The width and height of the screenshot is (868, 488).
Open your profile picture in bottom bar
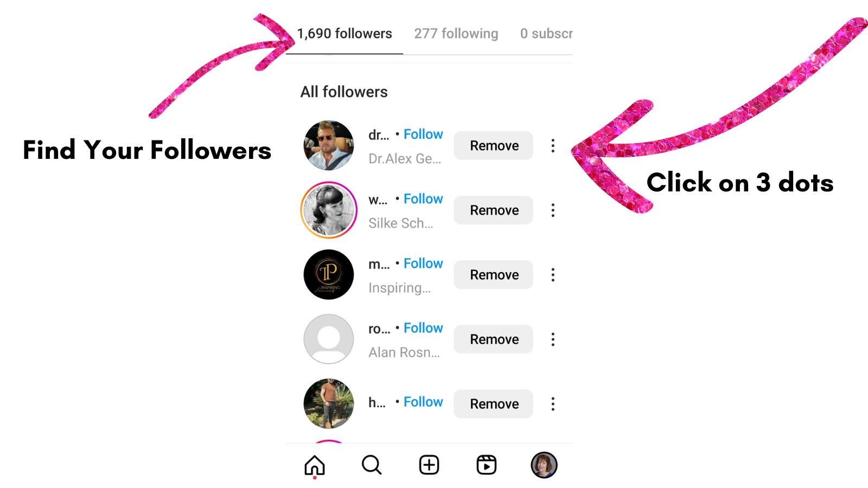544,465
